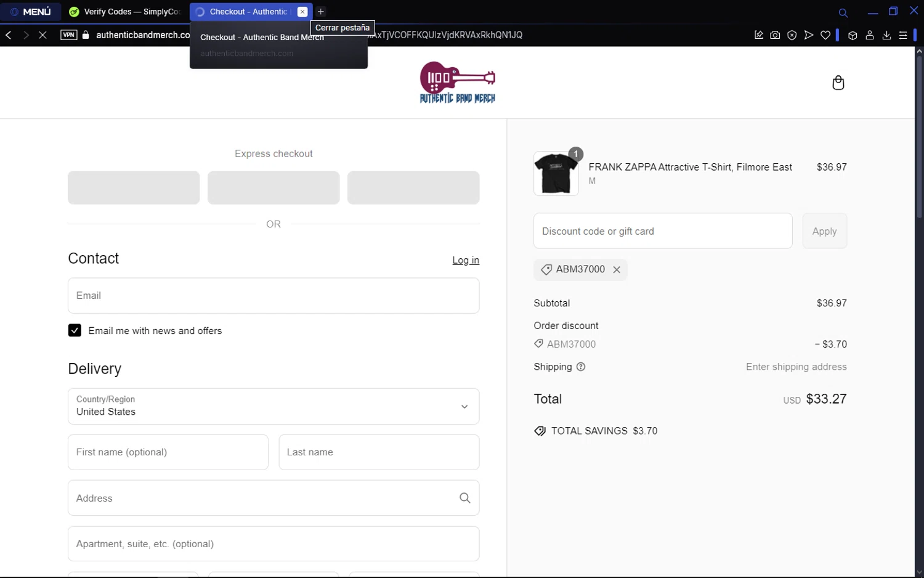This screenshot has width=924, height=578.
Task: Click the Enter shipping address text
Action: coord(796,367)
